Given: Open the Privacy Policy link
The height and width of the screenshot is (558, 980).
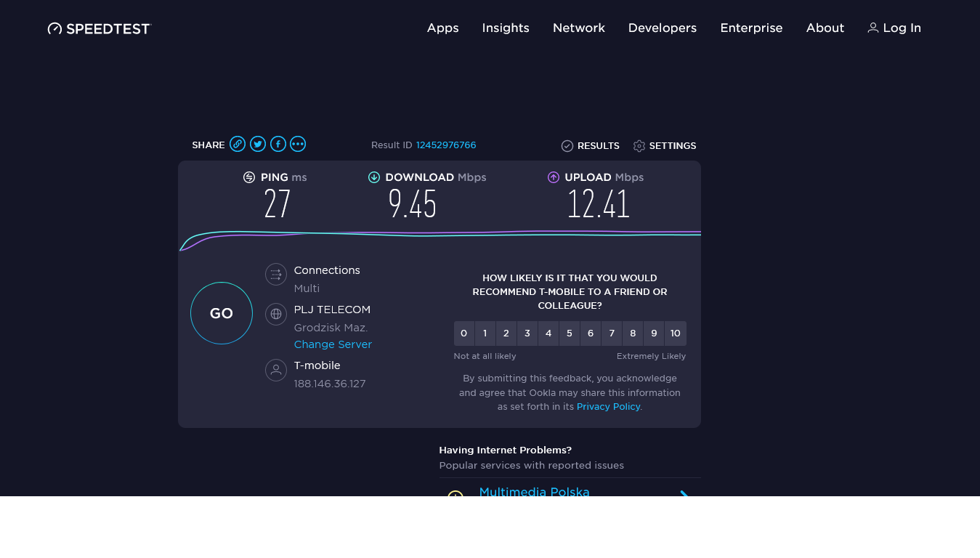Looking at the screenshot, I should pyautogui.click(x=607, y=406).
